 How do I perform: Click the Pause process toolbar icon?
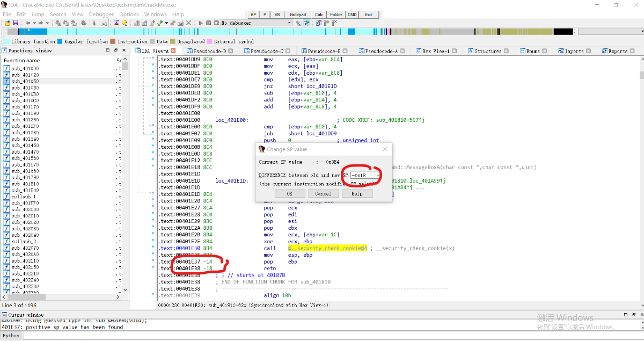tap(208, 23)
